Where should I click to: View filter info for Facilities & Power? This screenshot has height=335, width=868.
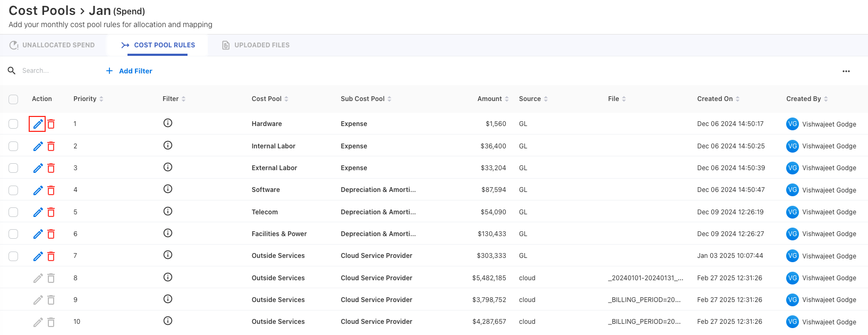point(168,233)
